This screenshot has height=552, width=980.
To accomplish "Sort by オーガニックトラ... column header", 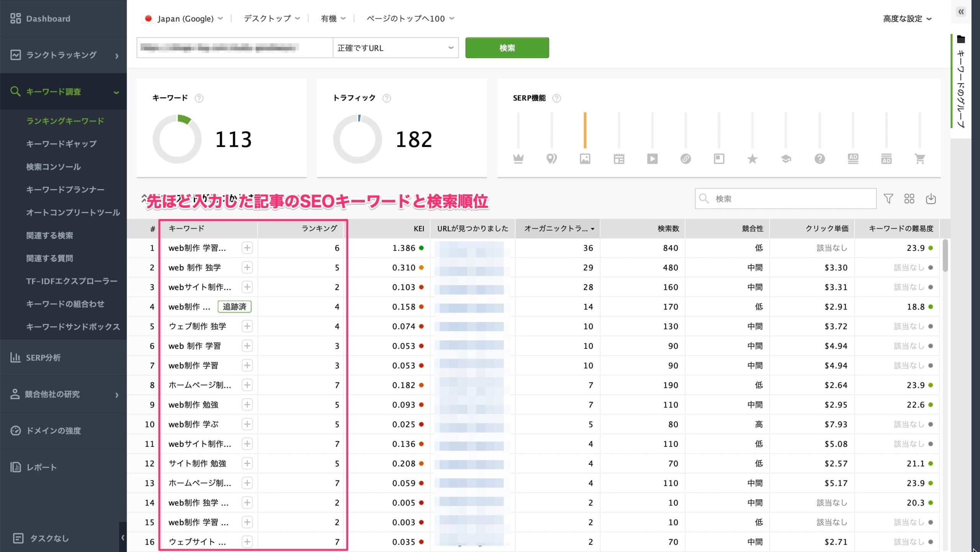I will (558, 228).
